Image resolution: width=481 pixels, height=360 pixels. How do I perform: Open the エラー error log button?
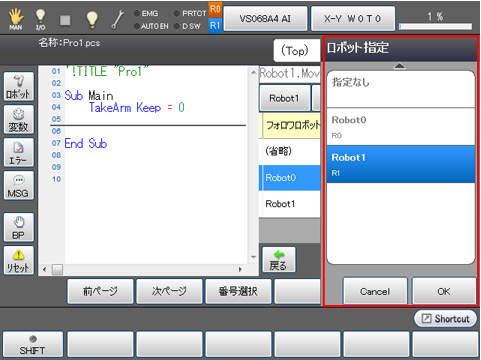point(19,152)
